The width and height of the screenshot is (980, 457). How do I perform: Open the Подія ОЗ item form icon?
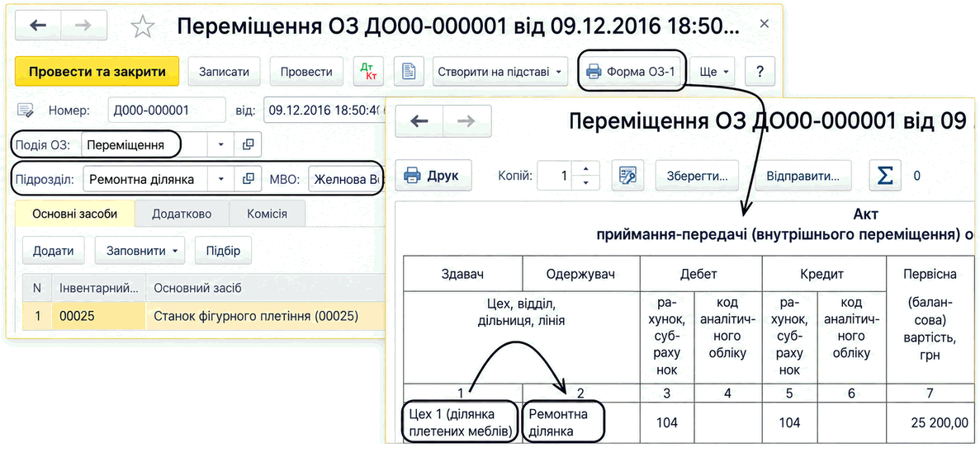[249, 145]
